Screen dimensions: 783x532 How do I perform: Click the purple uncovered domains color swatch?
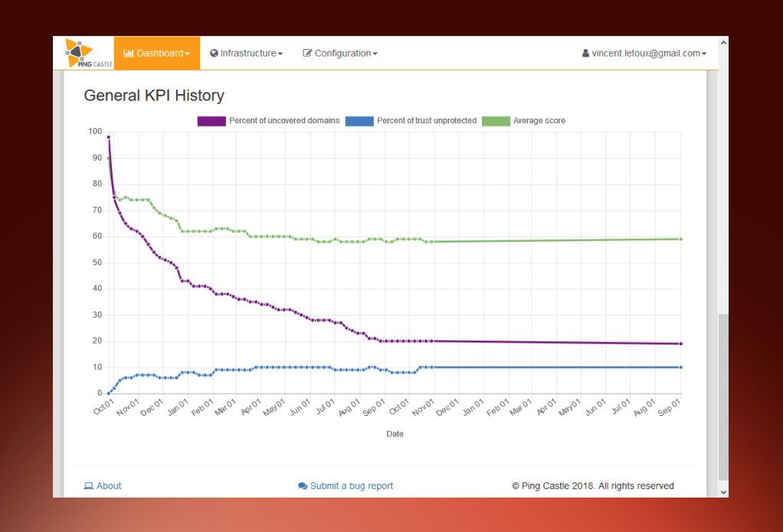pos(211,121)
